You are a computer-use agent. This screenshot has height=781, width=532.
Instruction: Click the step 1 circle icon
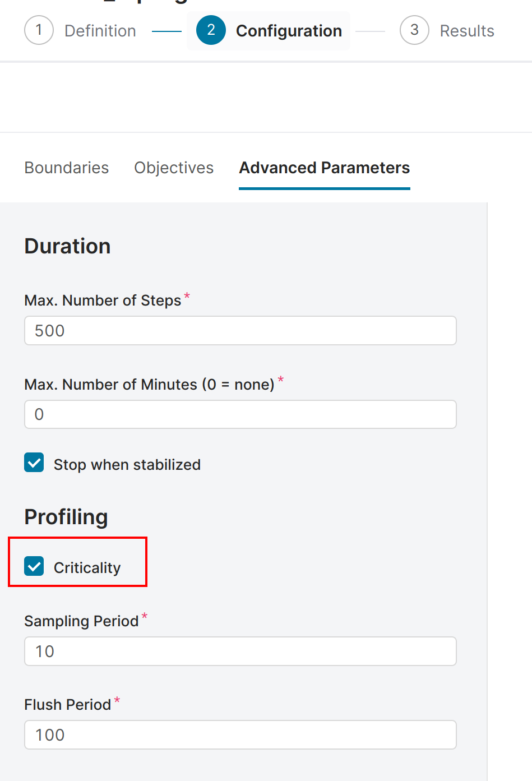[39, 30]
